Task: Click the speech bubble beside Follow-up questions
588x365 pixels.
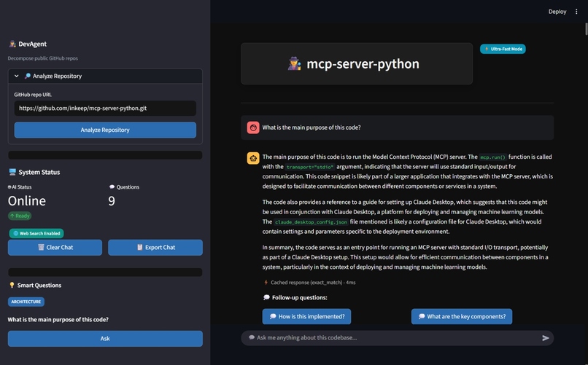Action: click(266, 298)
